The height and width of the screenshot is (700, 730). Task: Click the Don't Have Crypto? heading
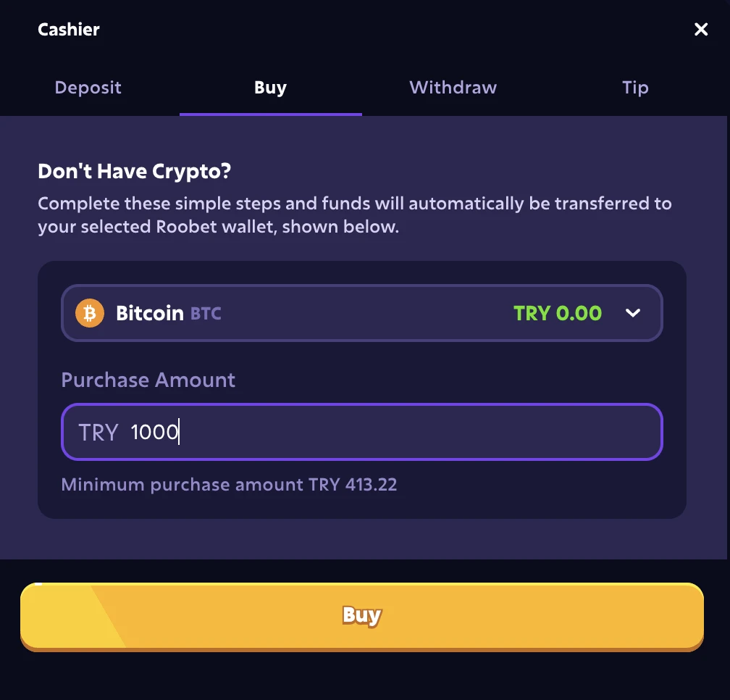pyautogui.click(x=134, y=172)
